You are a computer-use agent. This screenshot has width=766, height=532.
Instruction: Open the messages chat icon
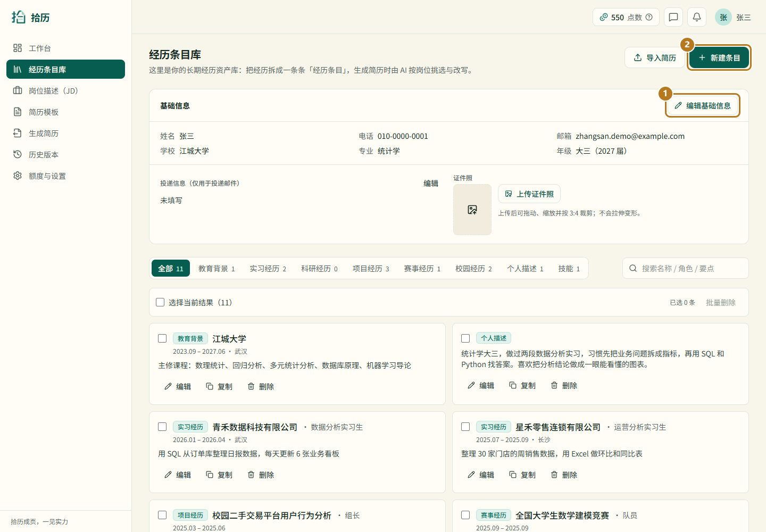[x=673, y=17]
